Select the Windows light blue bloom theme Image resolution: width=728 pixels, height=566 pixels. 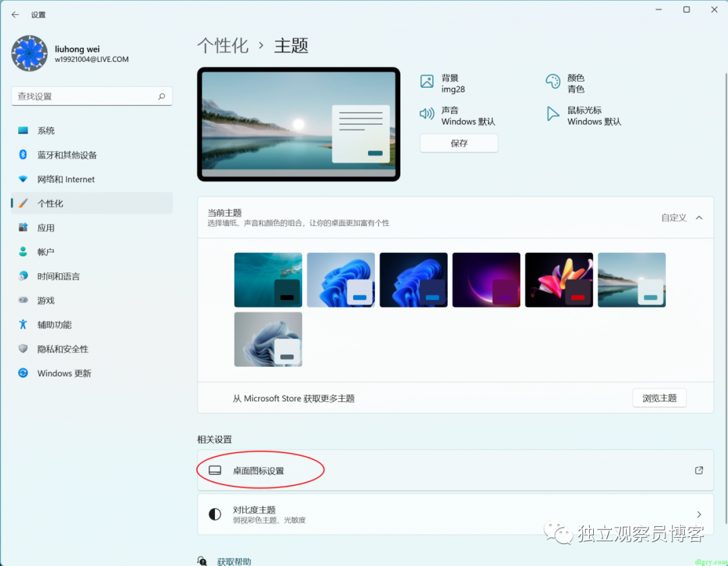[x=341, y=280]
